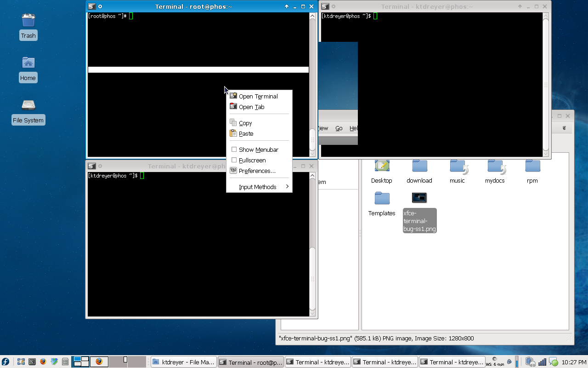Open the file cabinet launcher in the panel
Screen dimensions: 588x368
coord(65,362)
